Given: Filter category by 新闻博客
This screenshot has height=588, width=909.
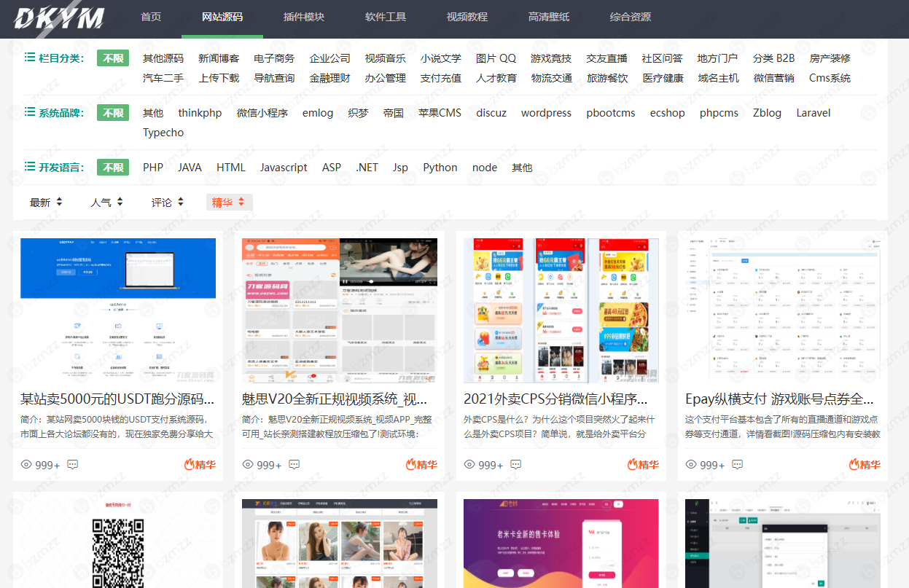Looking at the screenshot, I should point(219,58).
